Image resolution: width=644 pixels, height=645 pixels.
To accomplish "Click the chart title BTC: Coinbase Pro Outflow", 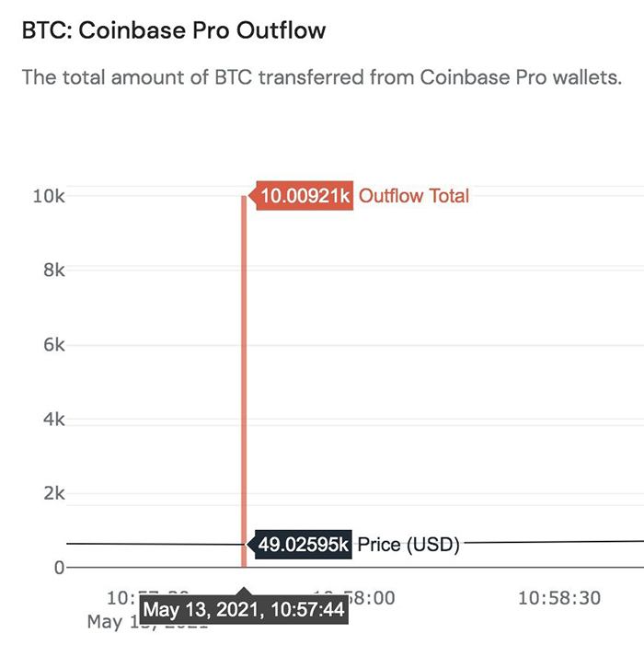I will click(x=173, y=30).
